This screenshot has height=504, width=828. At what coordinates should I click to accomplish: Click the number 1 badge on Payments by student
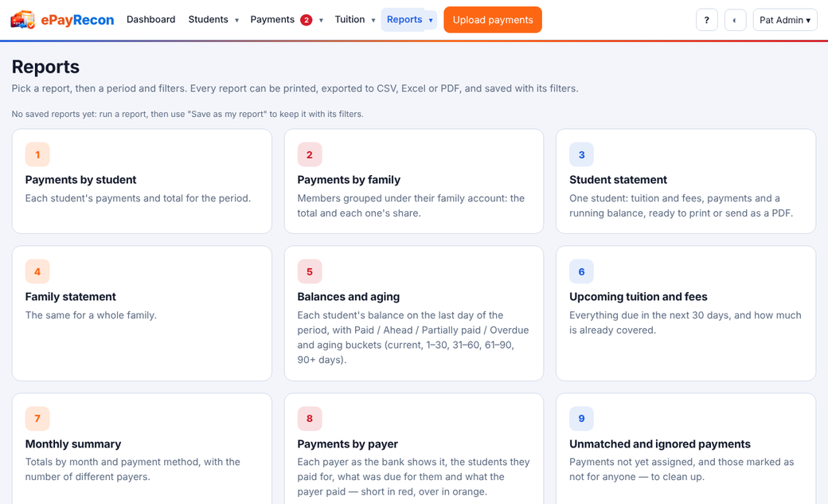pos(37,154)
